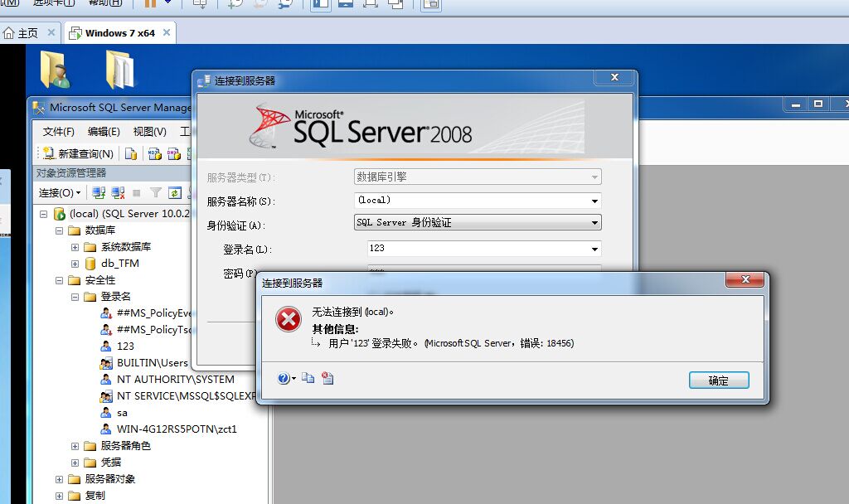The image size is (849, 504).
Task: Click the Filter funnel icon in Object Explorer
Action: 156,192
